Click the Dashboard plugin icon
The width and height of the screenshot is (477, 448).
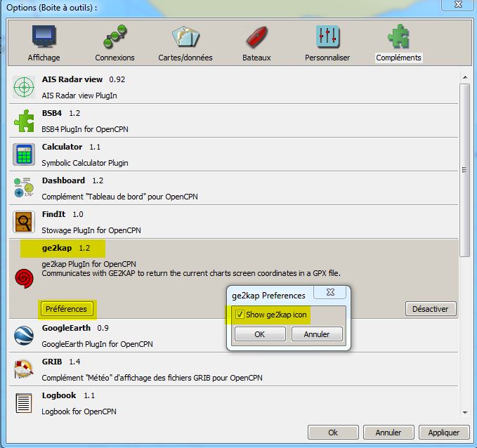click(x=24, y=187)
